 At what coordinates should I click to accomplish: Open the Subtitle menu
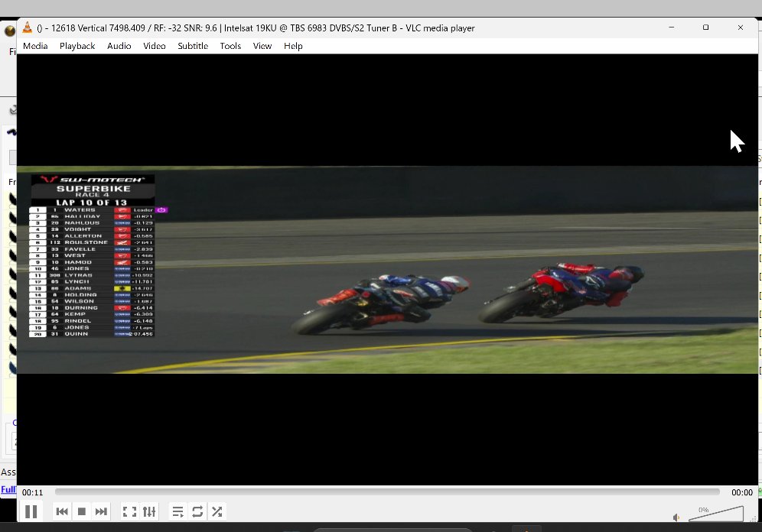point(193,46)
